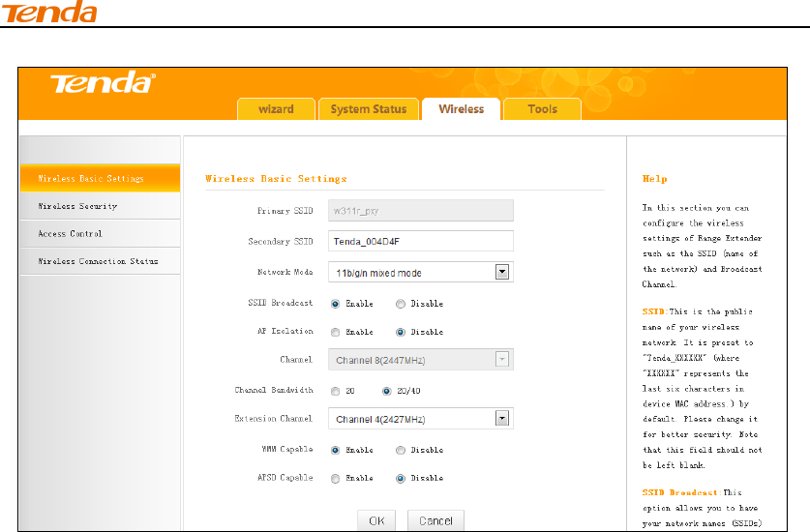The image size is (810, 532).
Task: Open the wizard tab
Action: coord(276,109)
